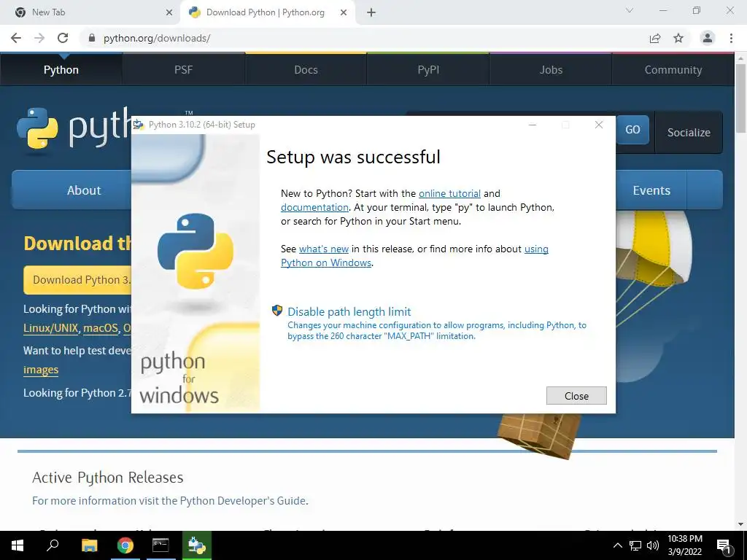Open the About site menu
This screenshot has height=560, width=747.
[71, 190]
